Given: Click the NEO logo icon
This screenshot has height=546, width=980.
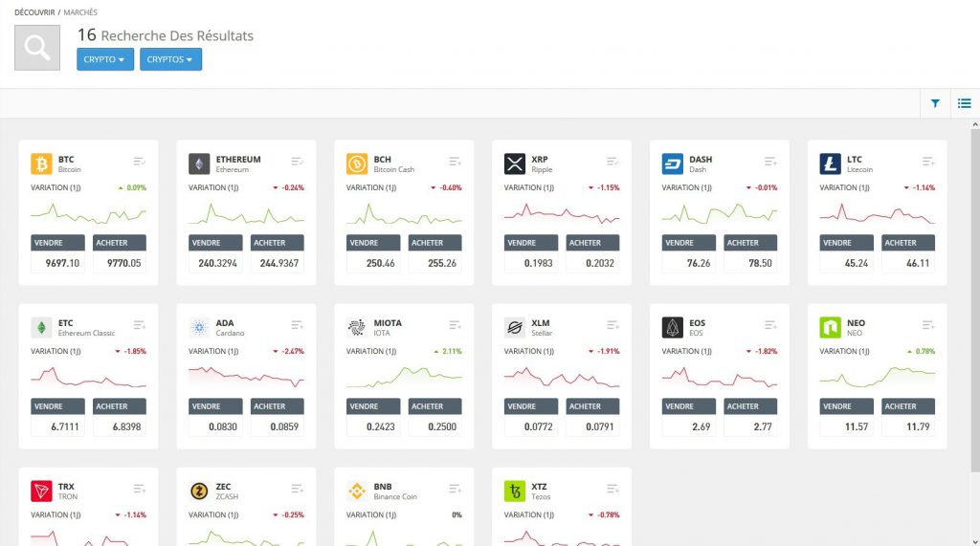Looking at the screenshot, I should [831, 327].
